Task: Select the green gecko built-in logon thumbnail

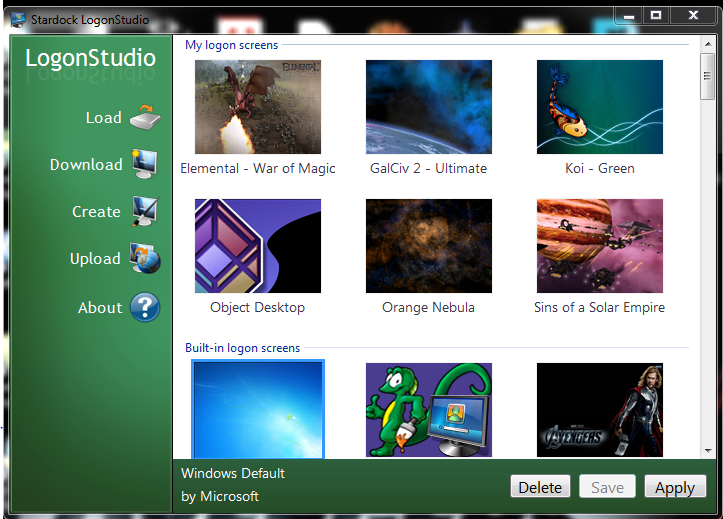Action: tap(429, 410)
